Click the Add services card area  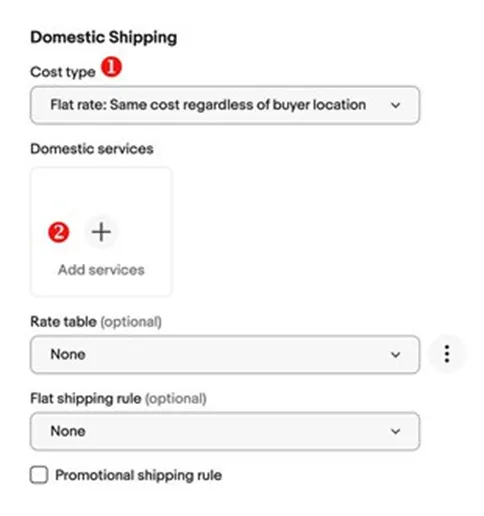point(101,232)
